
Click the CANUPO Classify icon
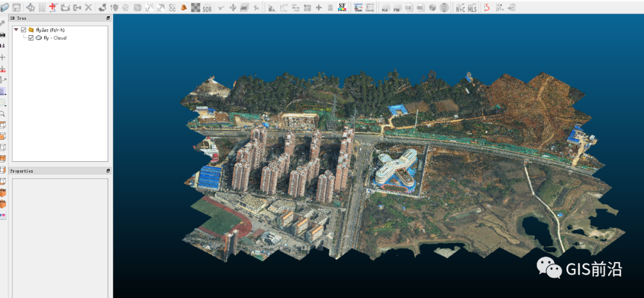(x=370, y=7)
